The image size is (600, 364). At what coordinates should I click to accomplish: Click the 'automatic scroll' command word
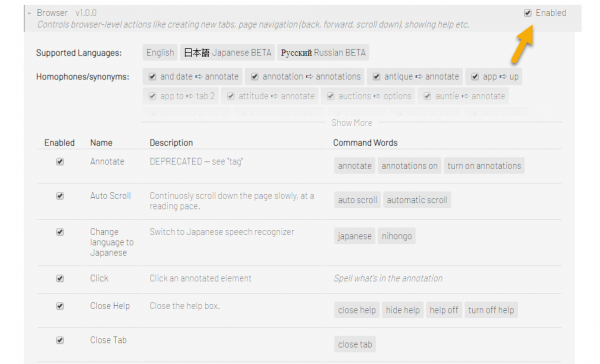click(417, 200)
